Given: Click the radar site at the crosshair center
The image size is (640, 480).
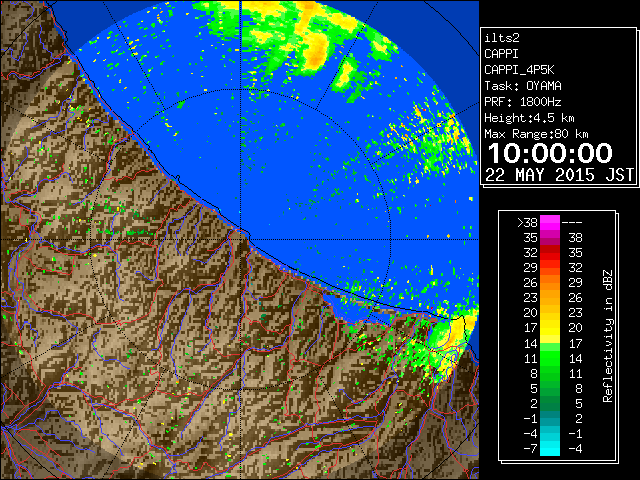Looking at the screenshot, I should click(241, 239).
